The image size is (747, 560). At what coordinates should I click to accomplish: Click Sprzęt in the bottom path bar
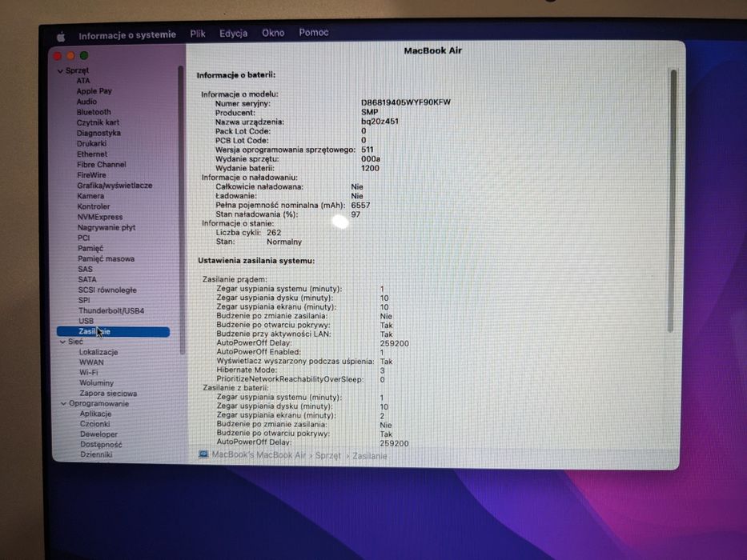point(328,456)
